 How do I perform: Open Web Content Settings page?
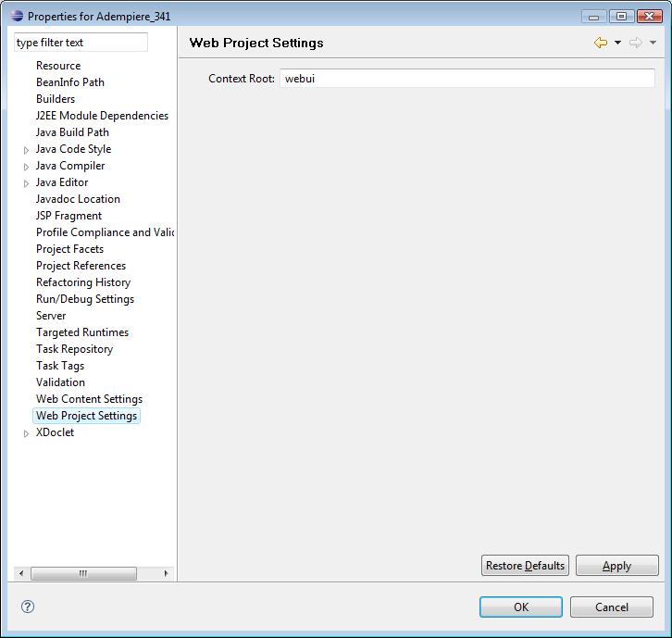tap(89, 399)
